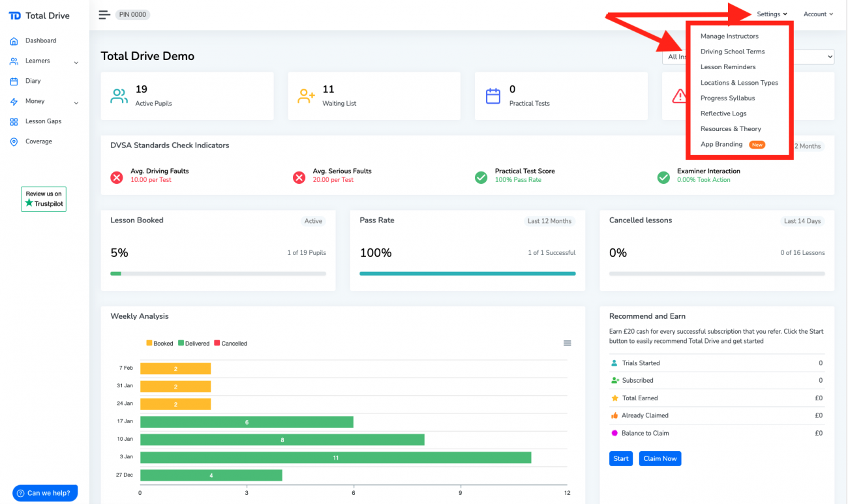848x504 pixels.
Task: Toggle the Booked series in chart legend
Action: pyautogui.click(x=160, y=344)
